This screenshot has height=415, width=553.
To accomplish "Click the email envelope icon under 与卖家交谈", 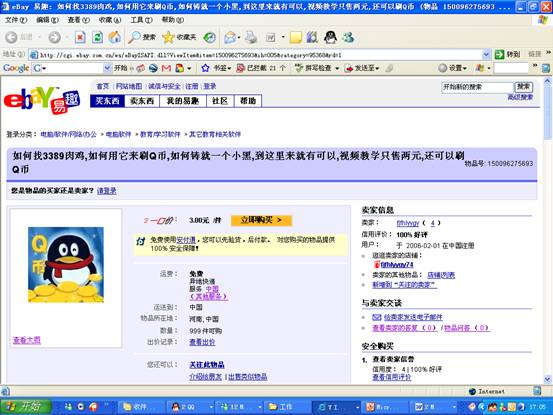I will coord(377,317).
